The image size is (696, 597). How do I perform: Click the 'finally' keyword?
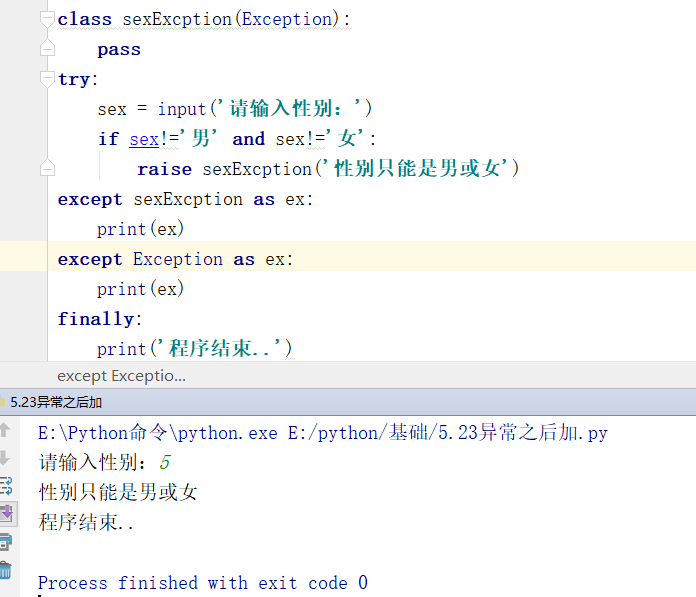pos(95,319)
